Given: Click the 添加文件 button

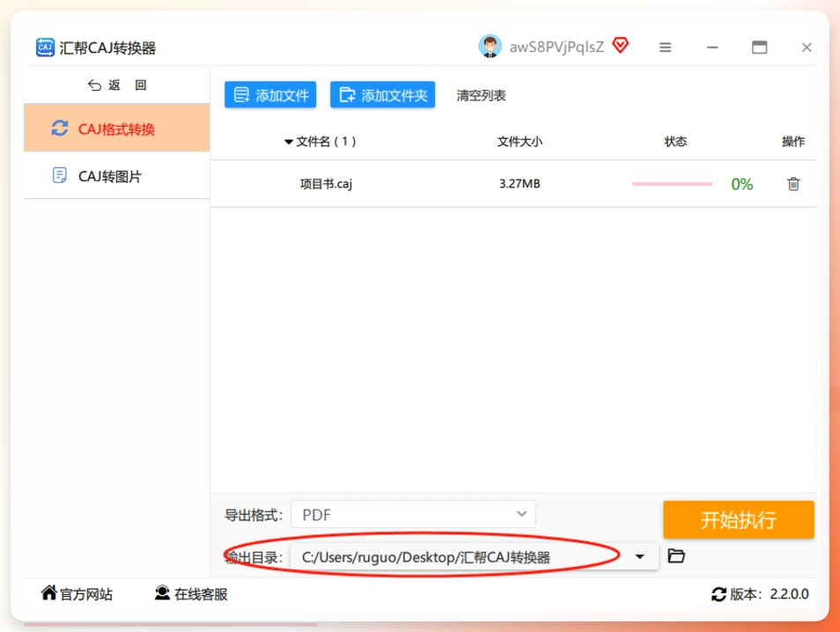Looking at the screenshot, I should [x=270, y=95].
